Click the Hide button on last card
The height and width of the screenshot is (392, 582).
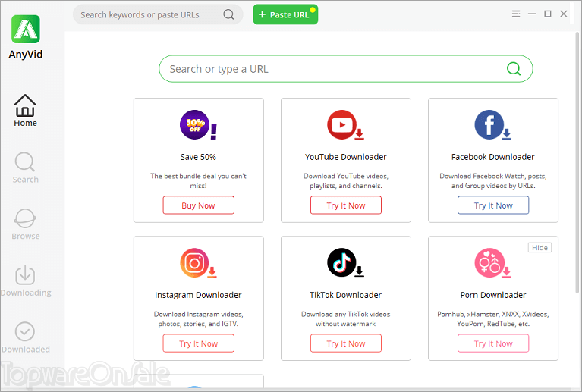(x=540, y=247)
